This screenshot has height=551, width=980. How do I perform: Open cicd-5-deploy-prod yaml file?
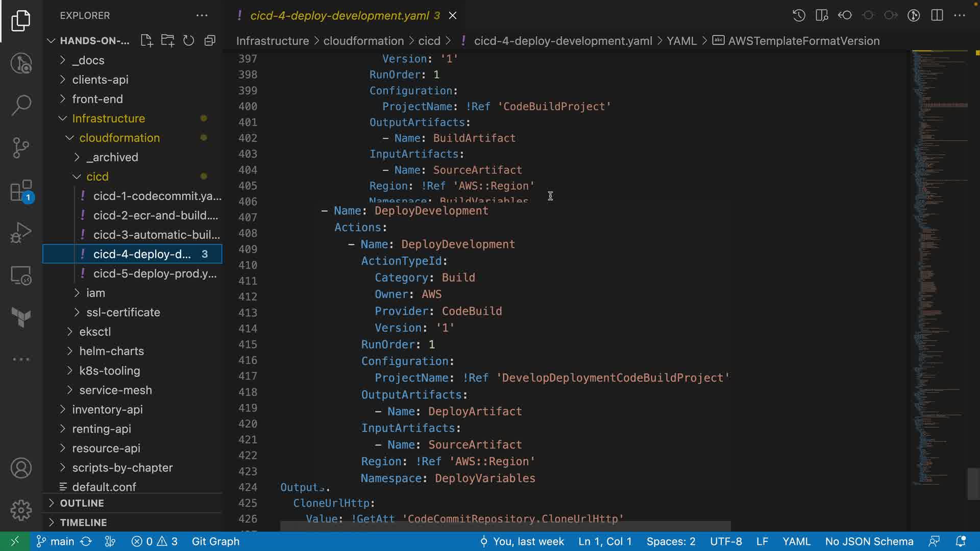pyautogui.click(x=155, y=273)
